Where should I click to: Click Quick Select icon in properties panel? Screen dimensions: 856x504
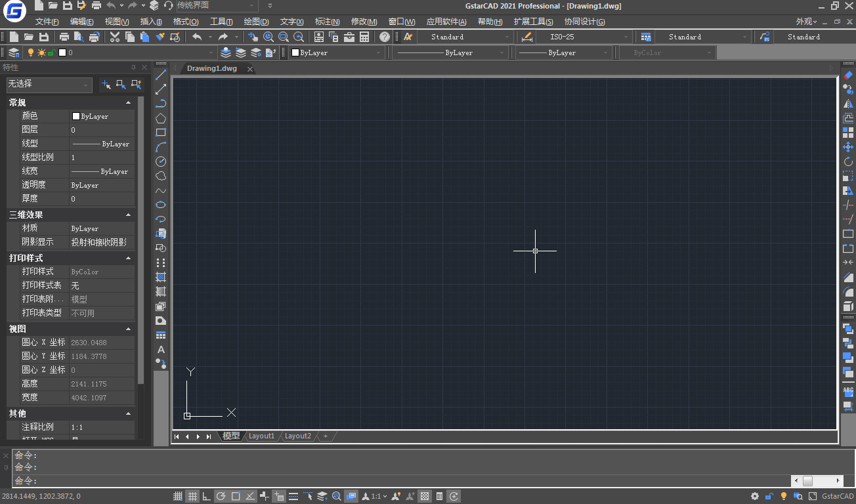coord(136,84)
